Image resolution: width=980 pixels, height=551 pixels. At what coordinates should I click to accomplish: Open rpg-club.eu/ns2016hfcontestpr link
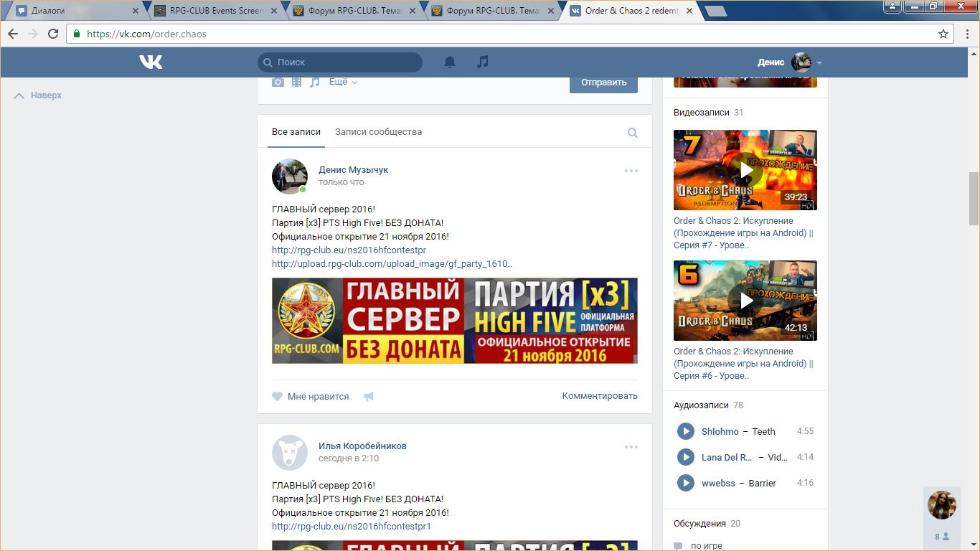click(x=349, y=250)
